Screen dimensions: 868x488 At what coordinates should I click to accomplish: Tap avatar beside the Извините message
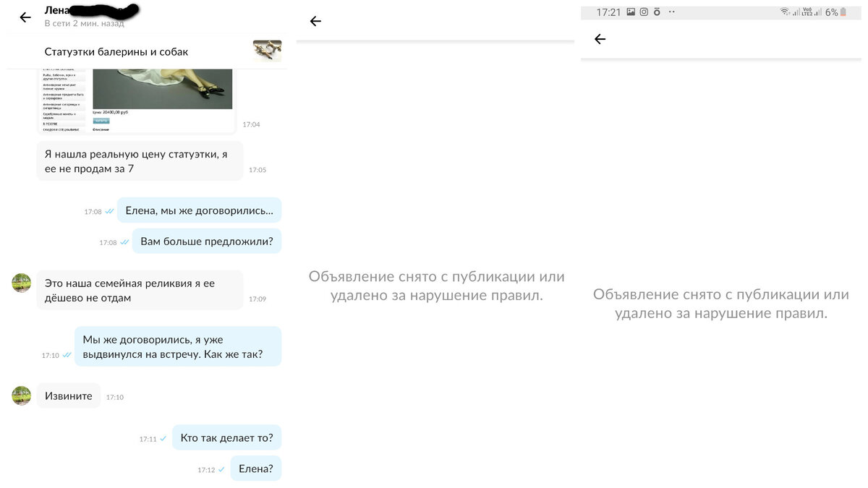click(22, 395)
